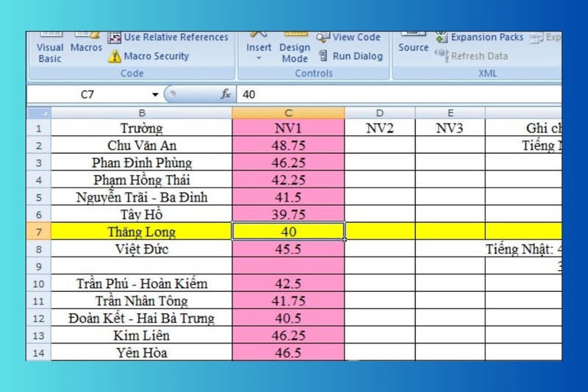Click the selected cell containing 40

pos(288,232)
